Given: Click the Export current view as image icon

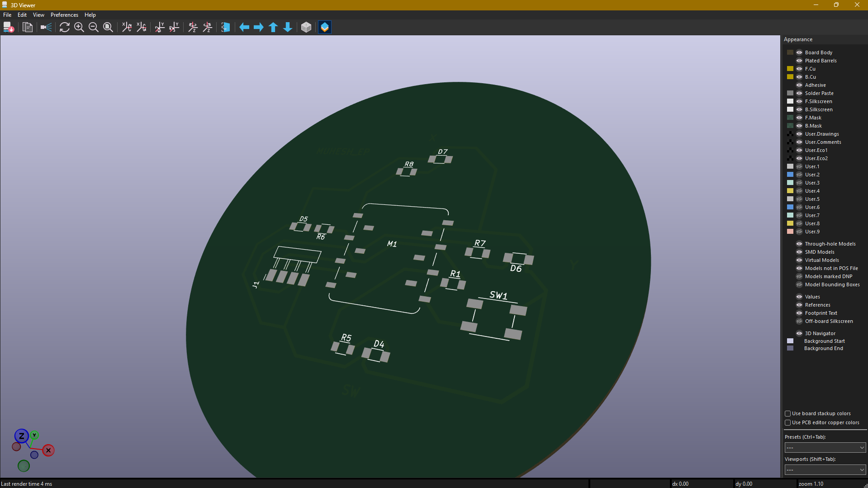Looking at the screenshot, I should [x=9, y=28].
